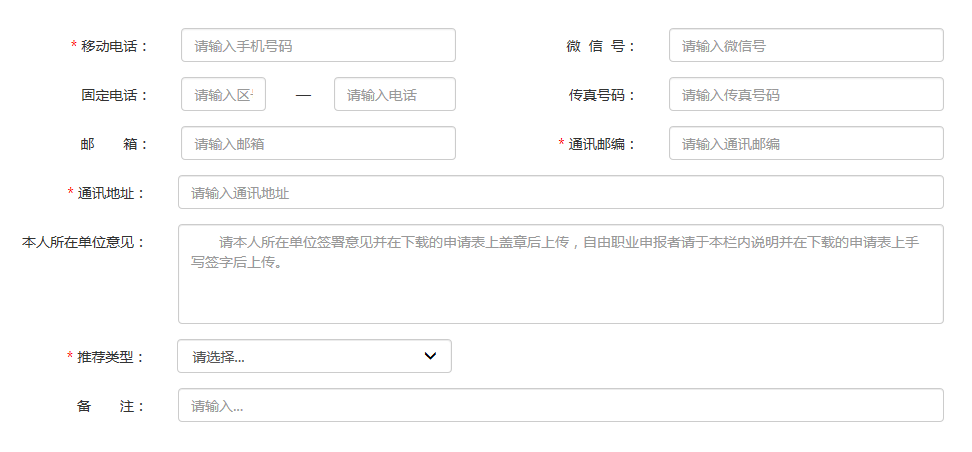
Task: Focus the 微信号 WeChat ID input
Action: 805,45
